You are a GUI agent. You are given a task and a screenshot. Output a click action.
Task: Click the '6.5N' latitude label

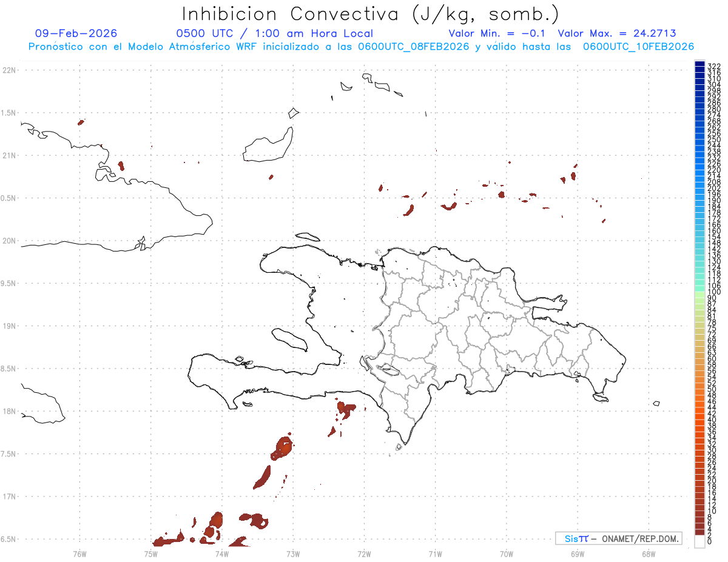(x=8, y=539)
